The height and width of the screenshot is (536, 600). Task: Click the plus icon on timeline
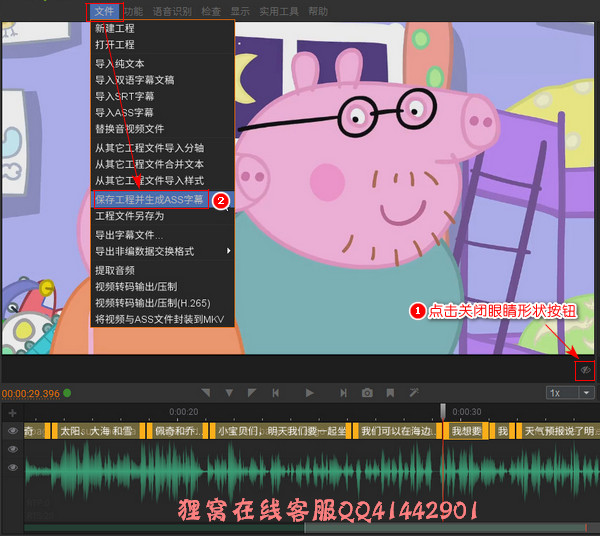point(12,413)
